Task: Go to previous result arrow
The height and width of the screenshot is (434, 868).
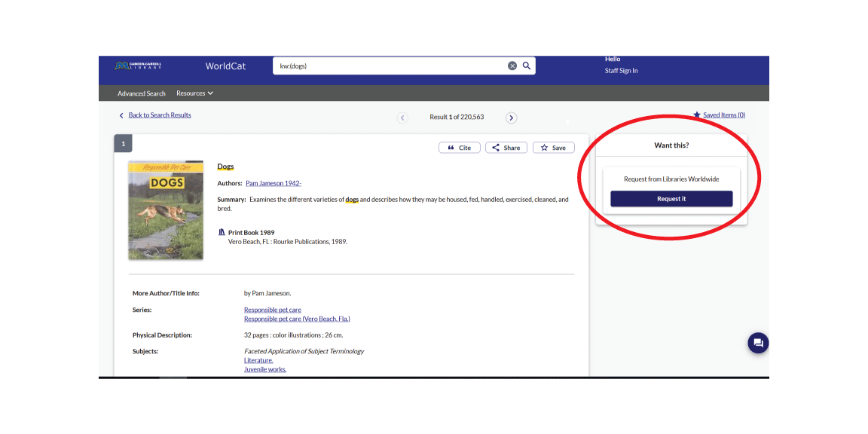Action: (402, 118)
